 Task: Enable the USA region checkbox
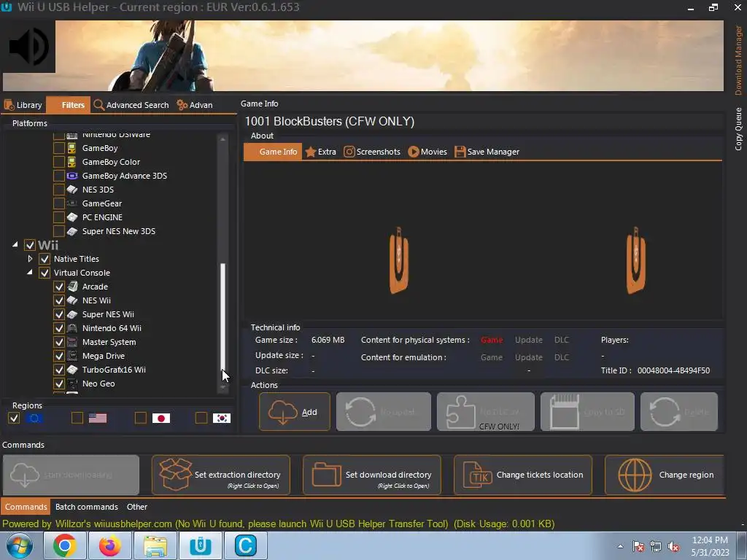click(77, 418)
